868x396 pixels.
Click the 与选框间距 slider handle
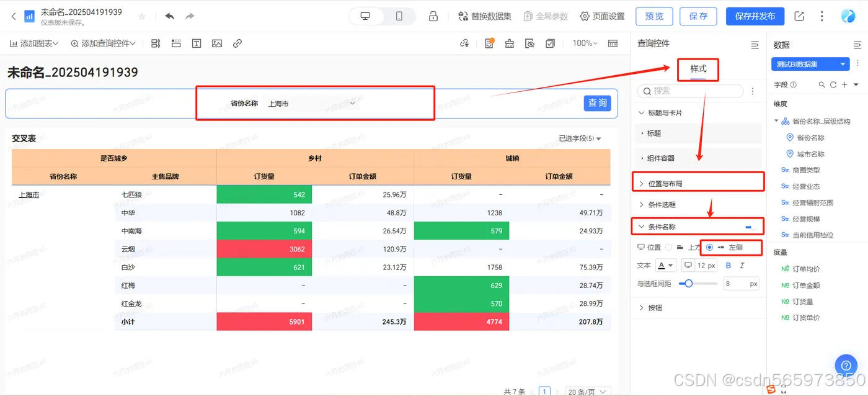tap(688, 284)
